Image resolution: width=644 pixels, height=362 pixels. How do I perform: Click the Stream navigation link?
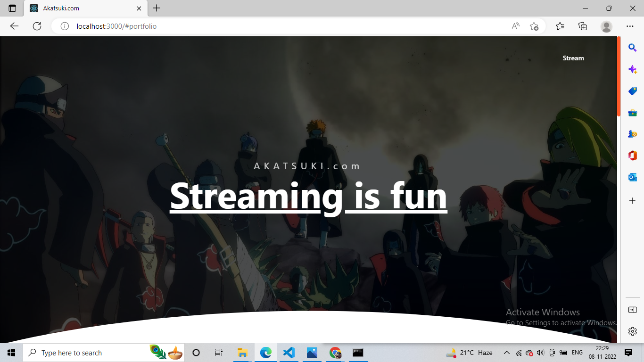coord(573,58)
